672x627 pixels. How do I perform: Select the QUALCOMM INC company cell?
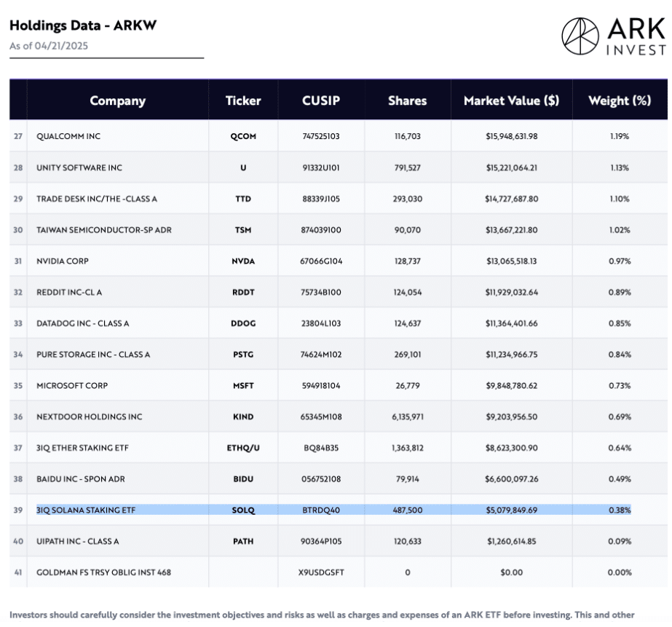[x=68, y=136]
